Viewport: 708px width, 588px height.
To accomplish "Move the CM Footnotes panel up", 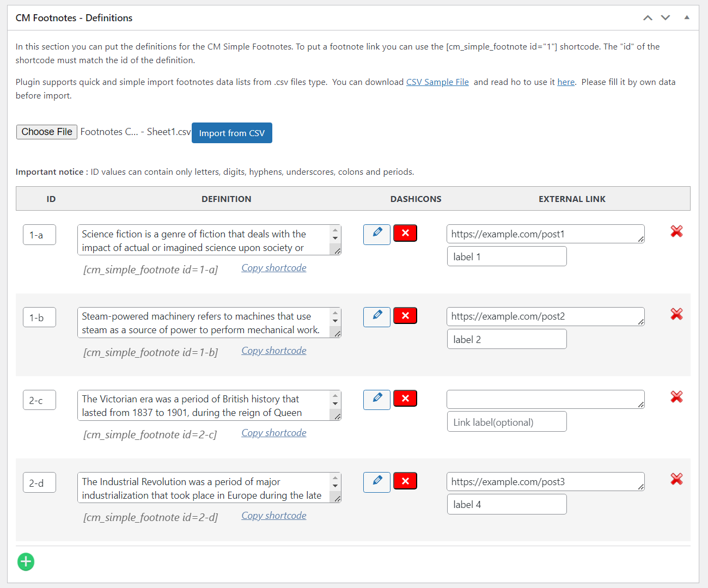I will 648,18.
